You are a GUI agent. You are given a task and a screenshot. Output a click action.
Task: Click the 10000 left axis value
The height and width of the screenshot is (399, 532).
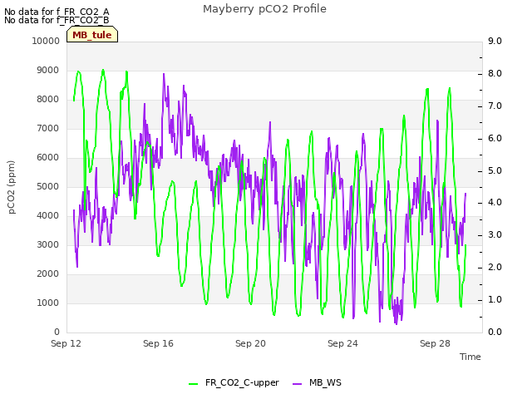(46, 41)
